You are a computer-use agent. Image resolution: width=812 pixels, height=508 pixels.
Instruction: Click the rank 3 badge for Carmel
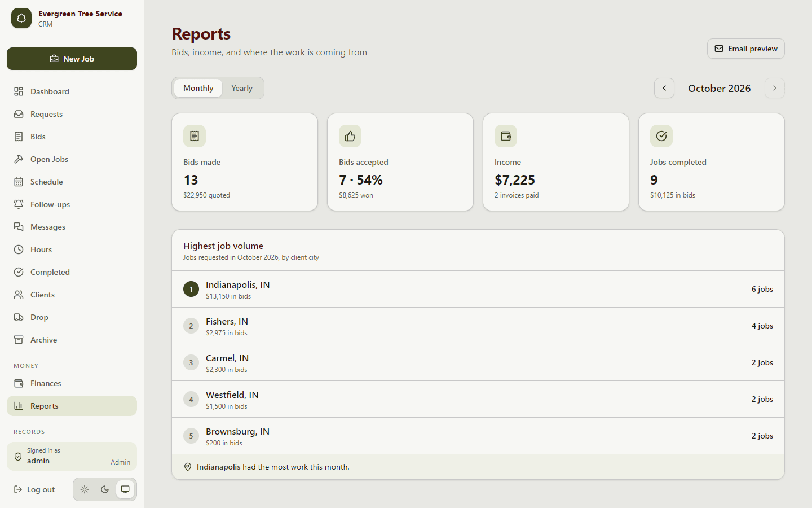191,362
